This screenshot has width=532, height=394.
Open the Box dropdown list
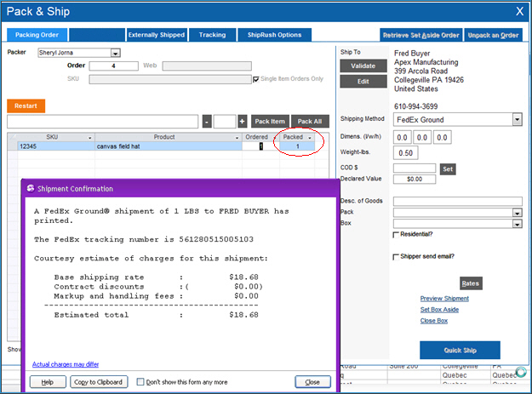pos(517,224)
